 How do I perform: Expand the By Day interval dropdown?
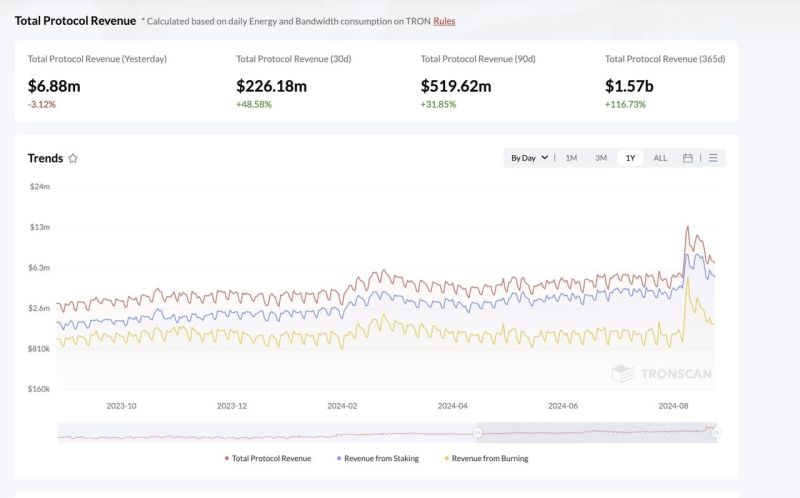529,158
